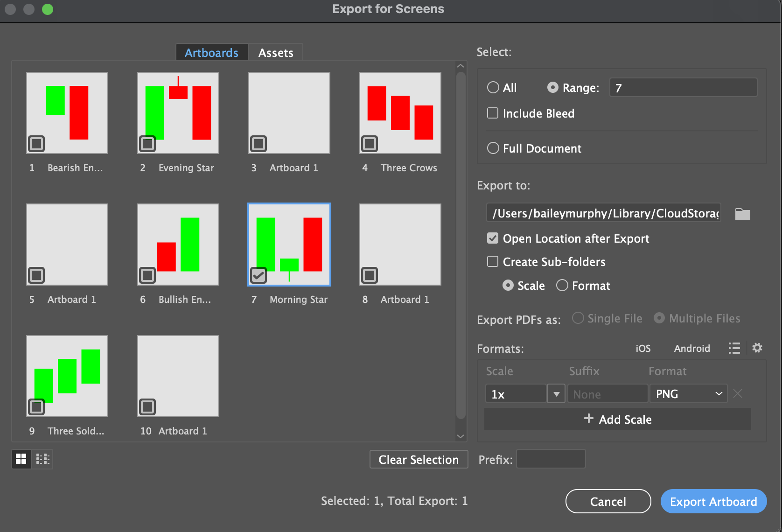Uncheck the Morning Star artboard checkbox
This screenshot has height=532, width=782.
click(x=259, y=276)
